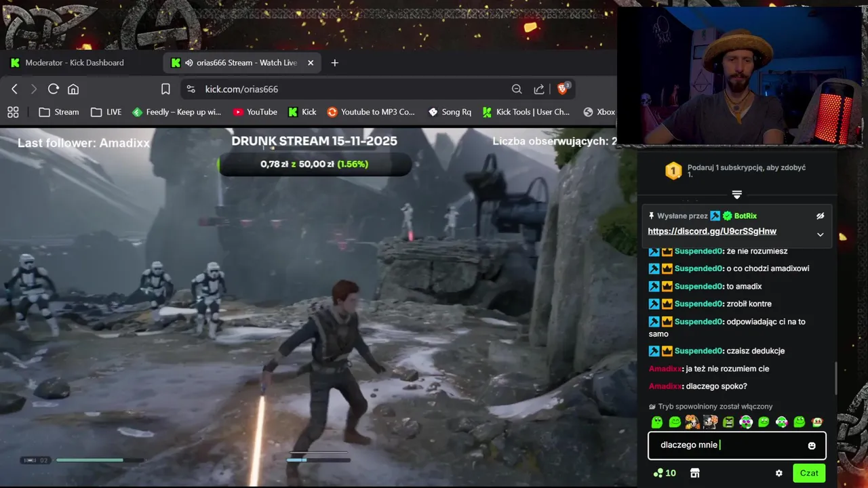
Task: Open the LIVE bookmarks folder
Action: [x=106, y=112]
